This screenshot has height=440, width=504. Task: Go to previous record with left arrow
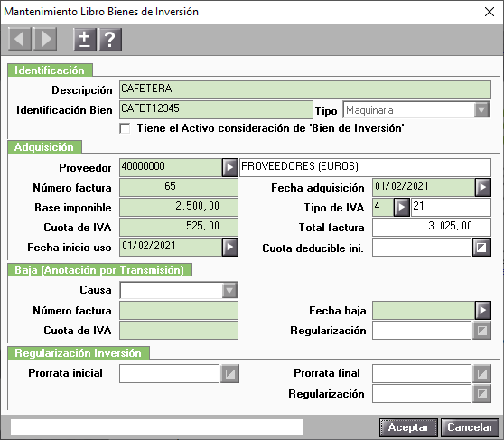tap(20, 39)
